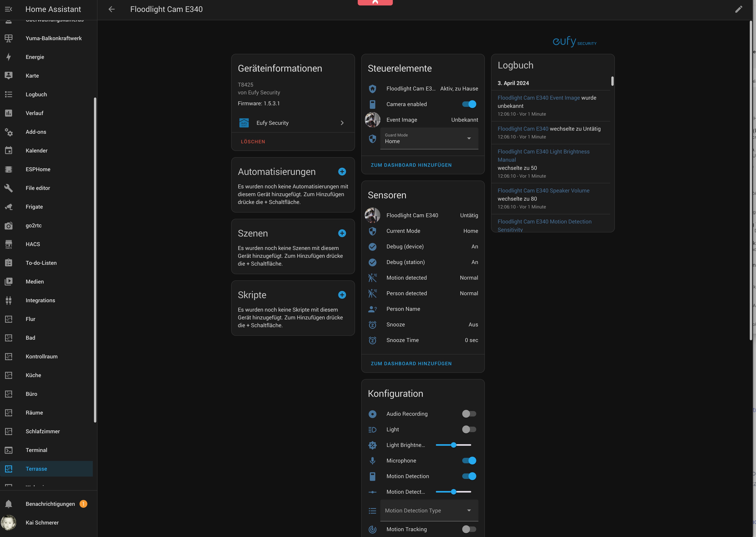Turn off the Microphone toggle
This screenshot has height=537, width=756.
[469, 461]
